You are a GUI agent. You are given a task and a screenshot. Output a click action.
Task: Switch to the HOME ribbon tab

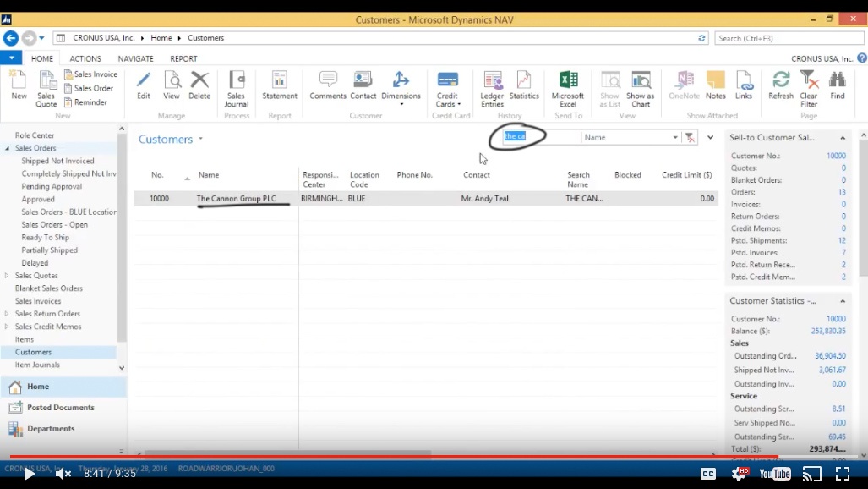(42, 58)
